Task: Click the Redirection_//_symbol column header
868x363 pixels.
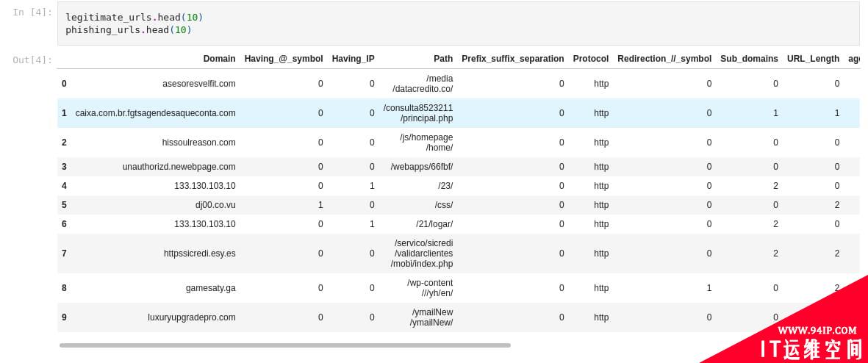Action: point(664,59)
